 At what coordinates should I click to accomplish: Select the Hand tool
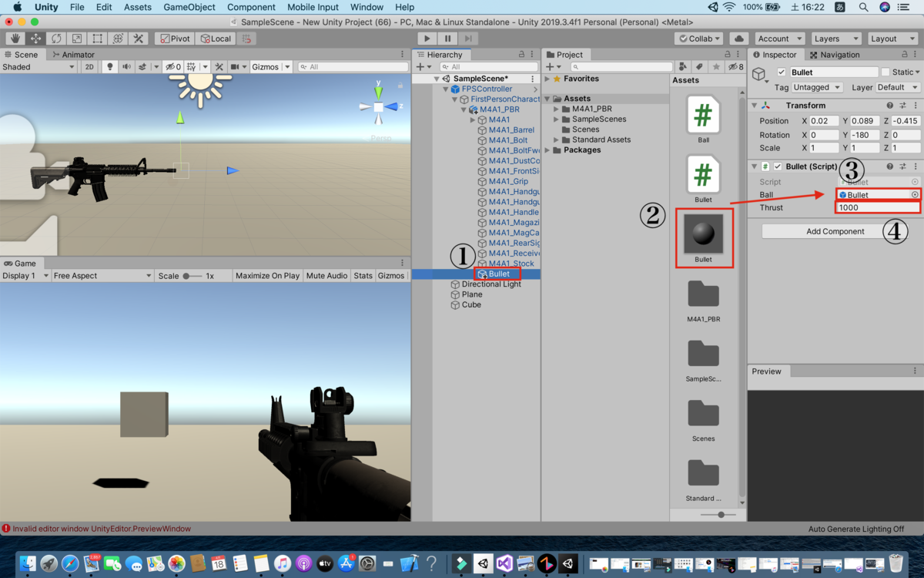coord(15,39)
